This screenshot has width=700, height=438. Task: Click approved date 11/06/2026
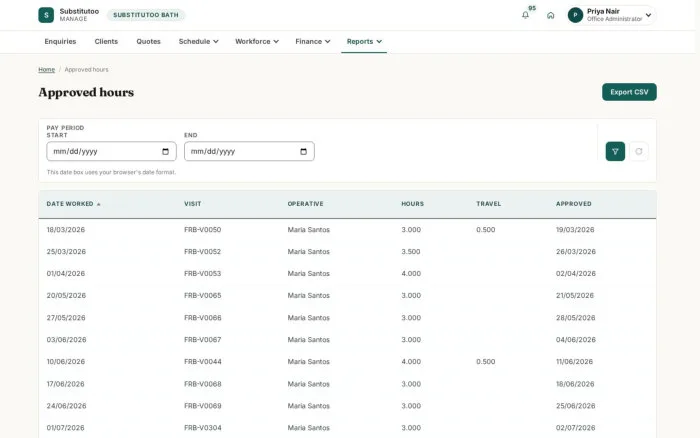(575, 361)
